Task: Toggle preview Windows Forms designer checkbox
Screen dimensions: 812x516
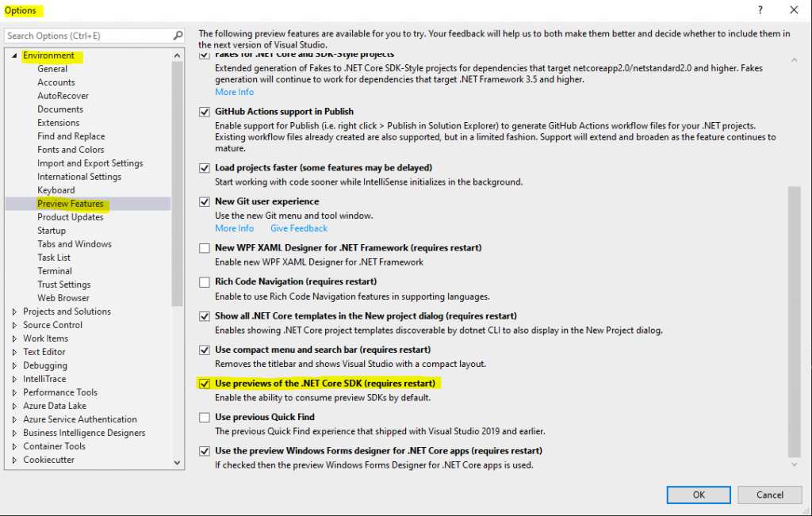Action: 205,451
